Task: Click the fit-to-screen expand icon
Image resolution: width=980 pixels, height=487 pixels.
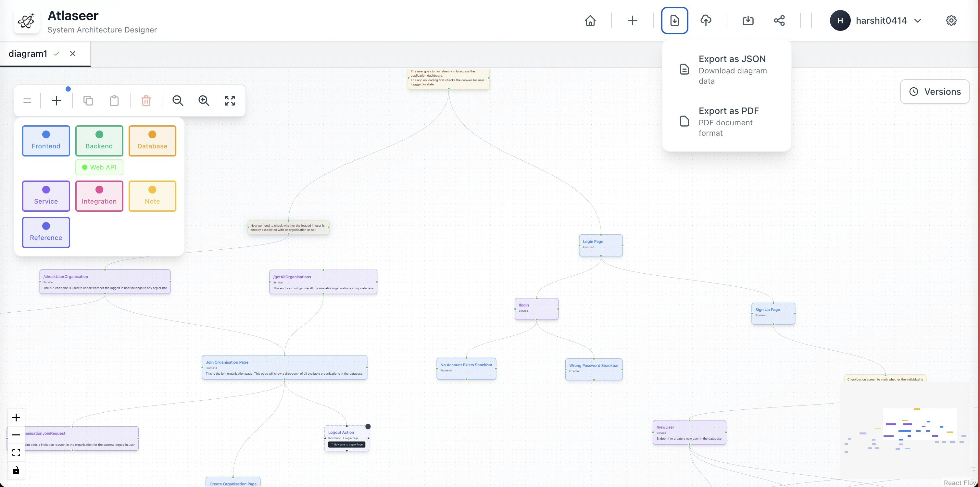Action: point(230,101)
